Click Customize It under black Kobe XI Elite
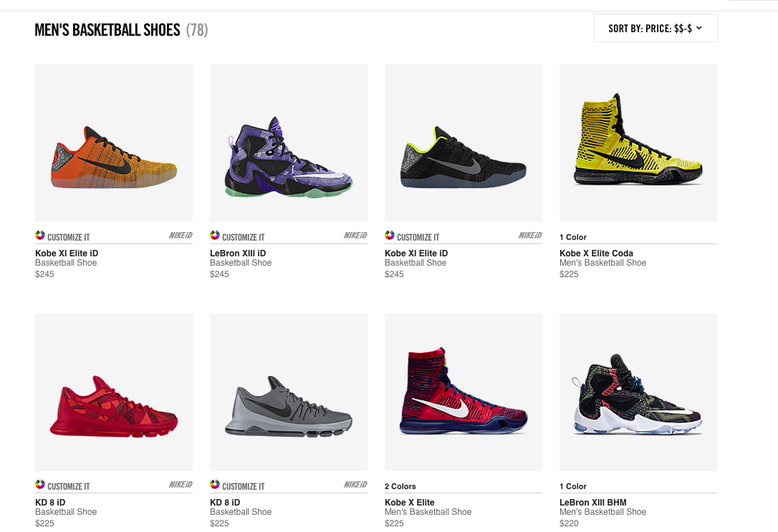 pyautogui.click(x=418, y=238)
